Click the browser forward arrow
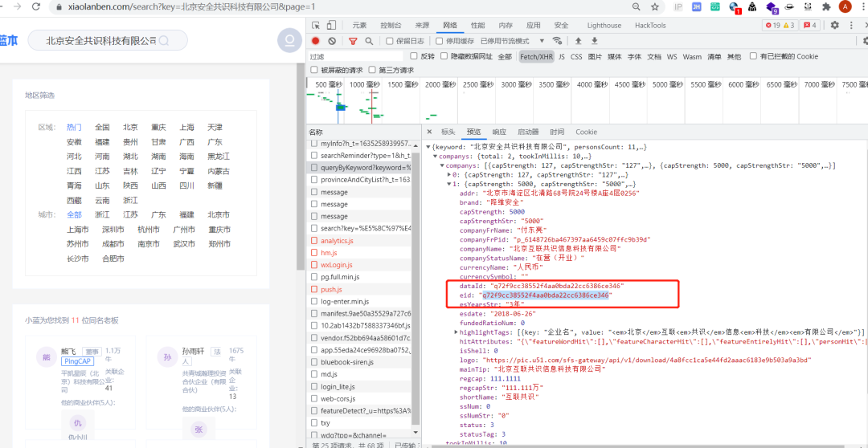 [x=17, y=7]
